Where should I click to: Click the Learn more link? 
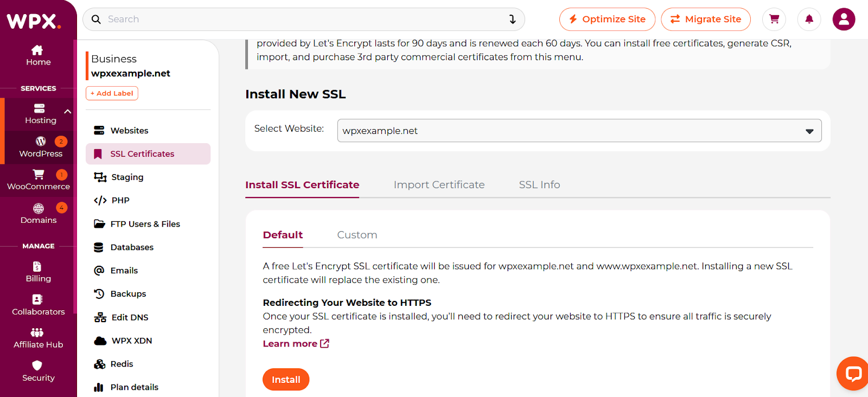296,344
